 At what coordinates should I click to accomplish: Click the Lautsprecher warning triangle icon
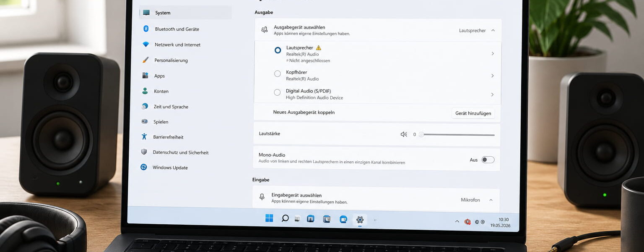point(319,48)
